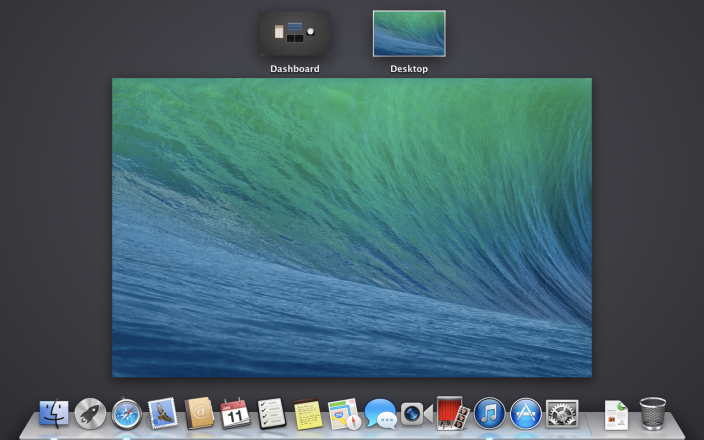Click the large desktop wave preview

pos(352,228)
